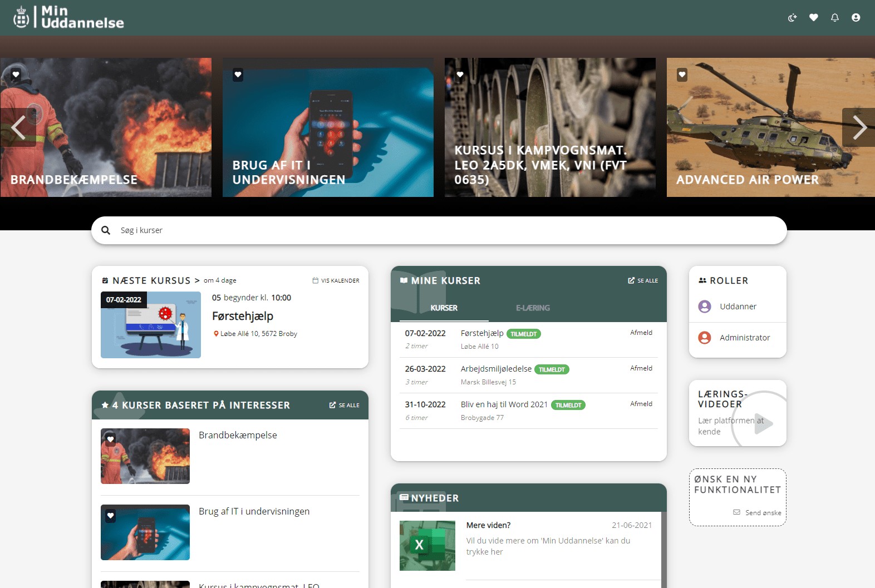Play the Læringsvideoer video

pos(763,423)
